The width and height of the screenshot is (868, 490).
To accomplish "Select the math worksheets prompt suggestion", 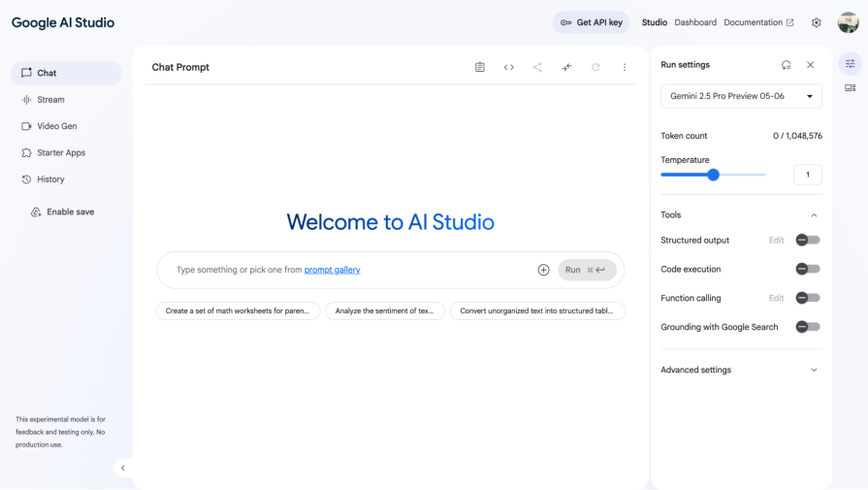I will (x=238, y=311).
